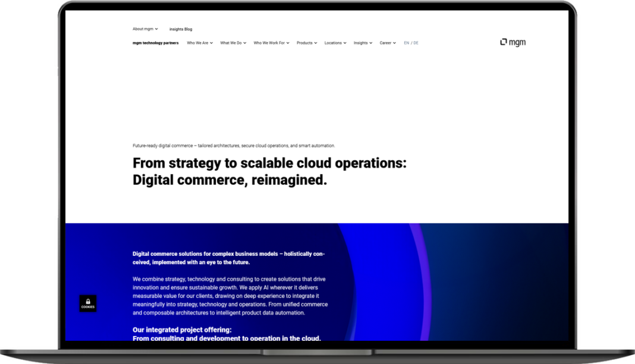Image resolution: width=635 pixels, height=364 pixels.
Task: Go to mgm technology partners home link
Action: [156, 43]
